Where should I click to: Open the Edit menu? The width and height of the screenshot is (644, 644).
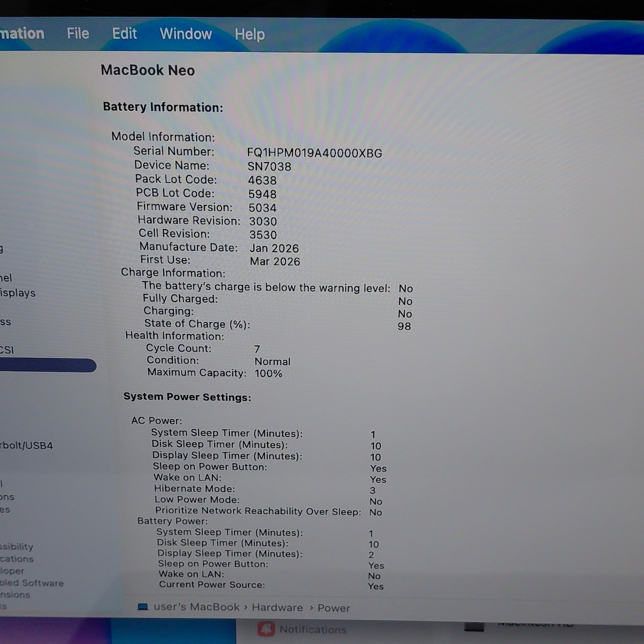pos(124,33)
